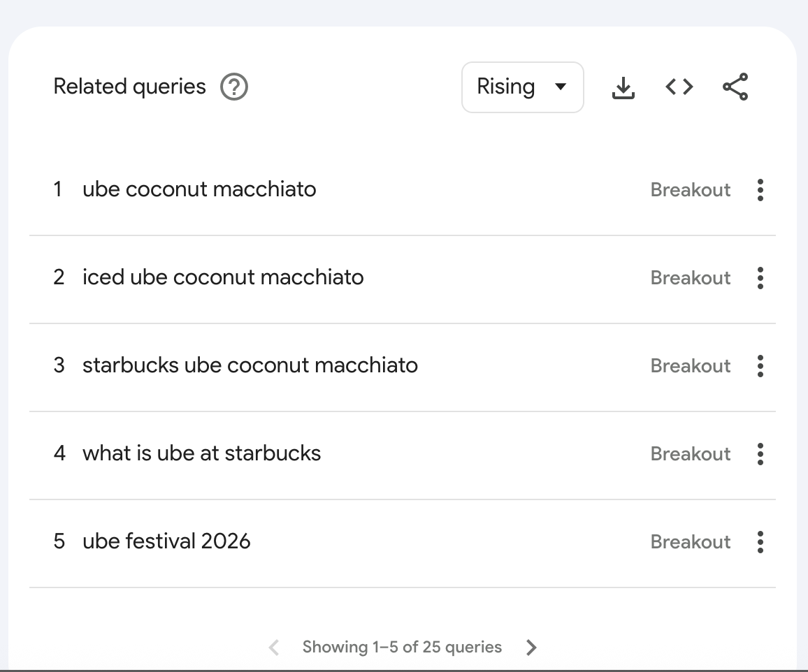Share the related queries card
The image size is (808, 672).
click(x=735, y=87)
